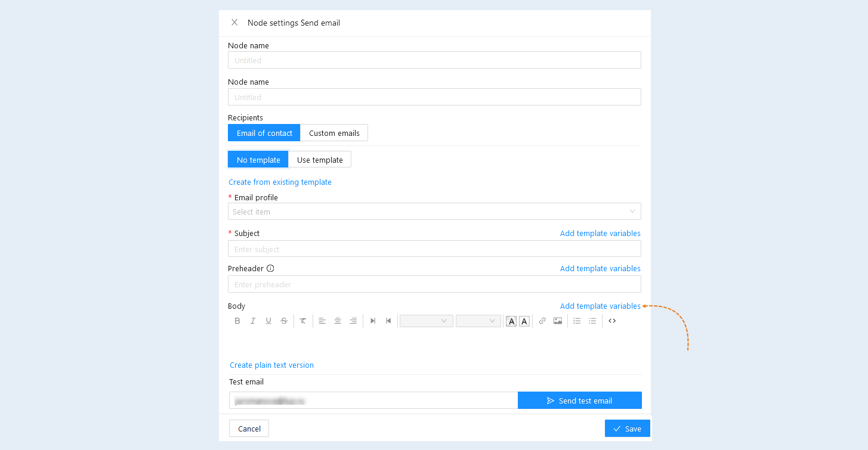Open the HTML code view
The width and height of the screenshot is (868, 450).
pos(612,321)
